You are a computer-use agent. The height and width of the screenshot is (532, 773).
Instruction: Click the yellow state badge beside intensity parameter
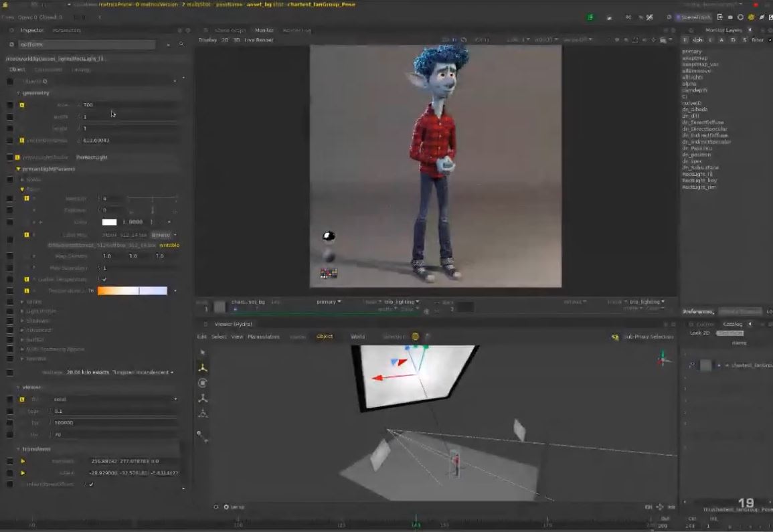pyautogui.click(x=27, y=198)
